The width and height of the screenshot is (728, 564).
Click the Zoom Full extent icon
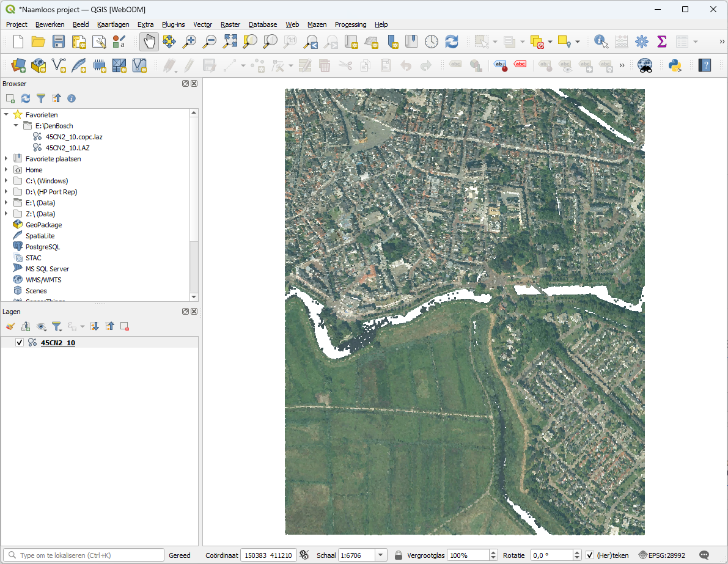click(x=230, y=42)
